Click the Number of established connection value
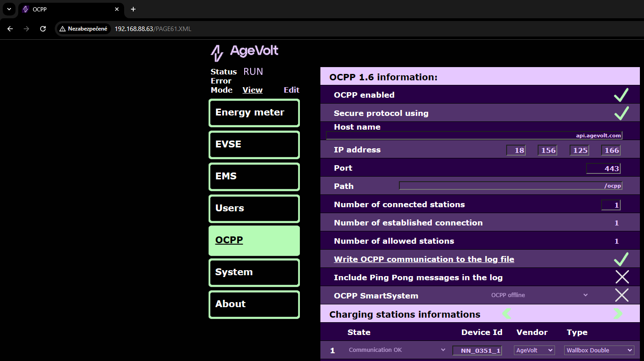The image size is (644, 361). (x=617, y=223)
